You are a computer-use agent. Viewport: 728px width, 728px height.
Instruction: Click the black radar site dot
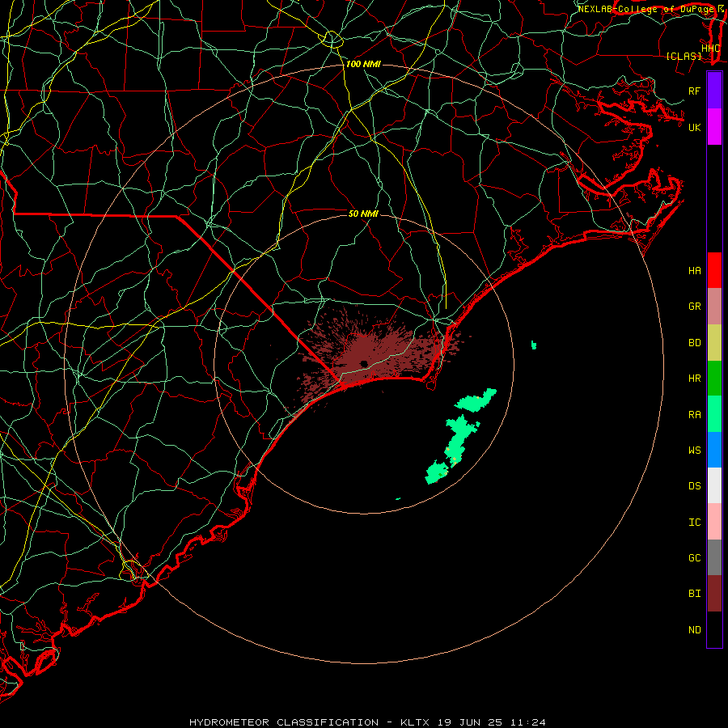click(363, 363)
